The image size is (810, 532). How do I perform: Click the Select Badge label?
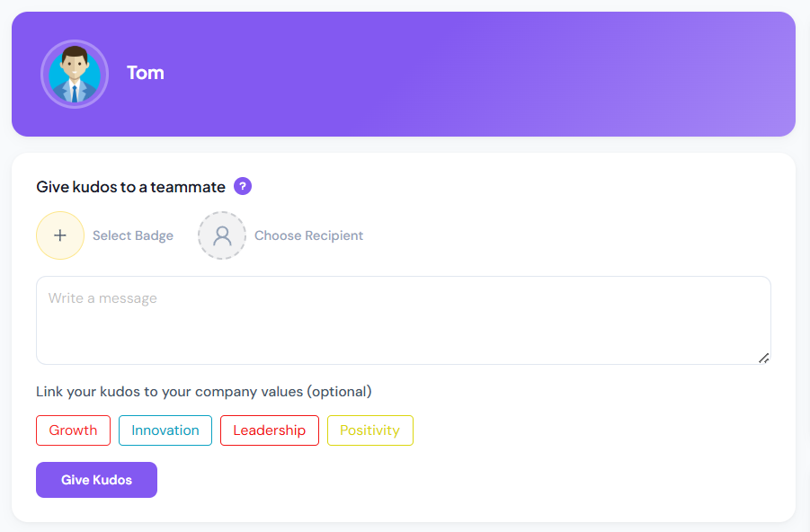133,235
